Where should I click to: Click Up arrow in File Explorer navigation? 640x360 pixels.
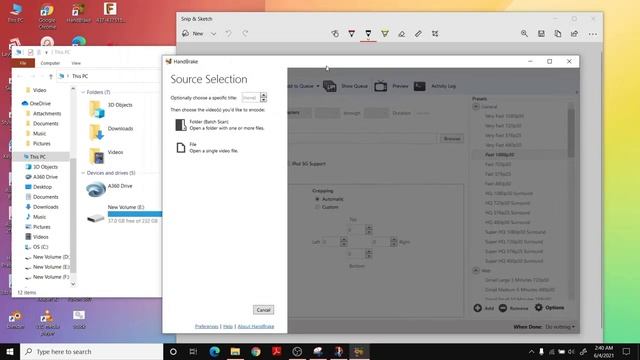(51, 76)
